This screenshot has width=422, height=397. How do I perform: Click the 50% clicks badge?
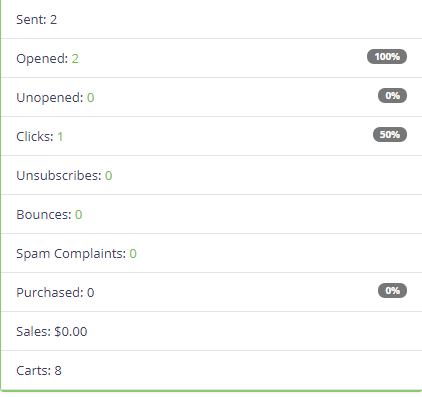390,135
